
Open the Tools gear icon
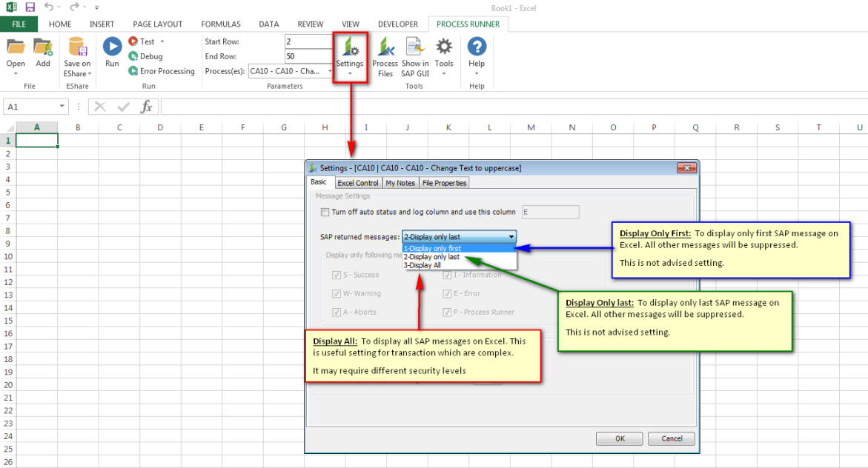point(444,48)
